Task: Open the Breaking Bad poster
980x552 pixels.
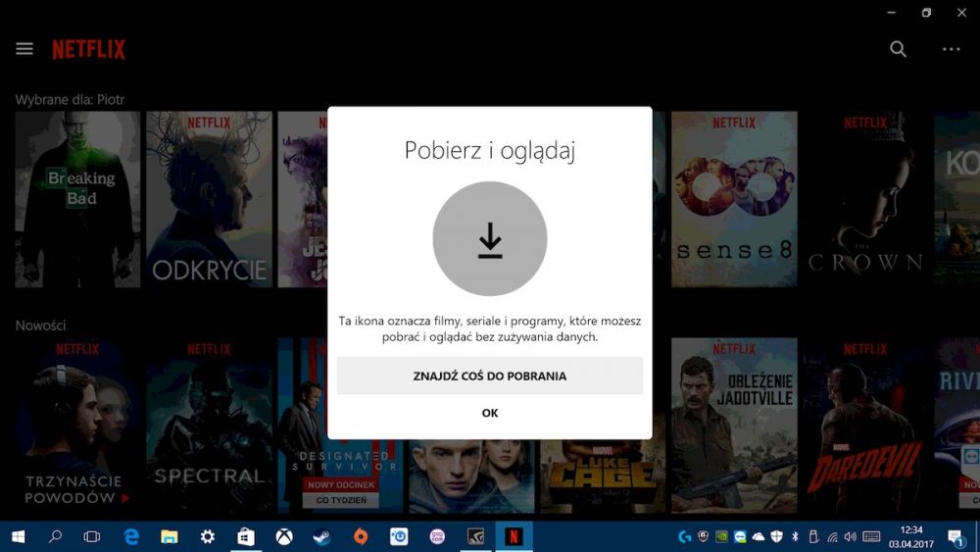Action: click(x=77, y=199)
